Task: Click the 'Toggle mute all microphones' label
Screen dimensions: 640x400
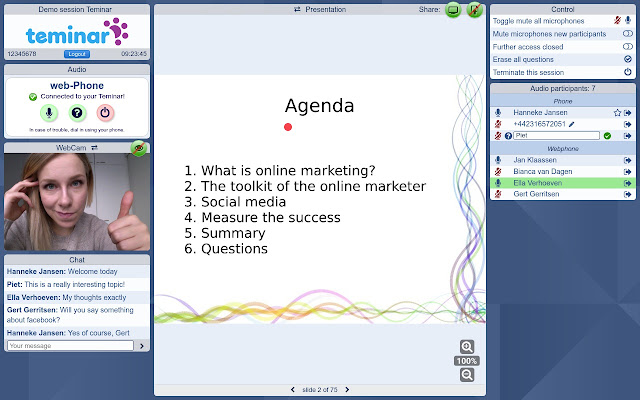Action: [538, 21]
